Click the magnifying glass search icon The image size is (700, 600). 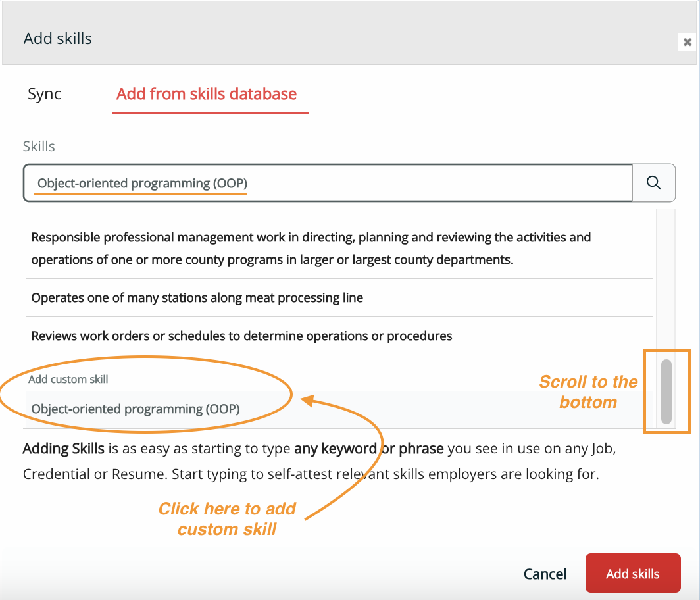[x=653, y=183]
